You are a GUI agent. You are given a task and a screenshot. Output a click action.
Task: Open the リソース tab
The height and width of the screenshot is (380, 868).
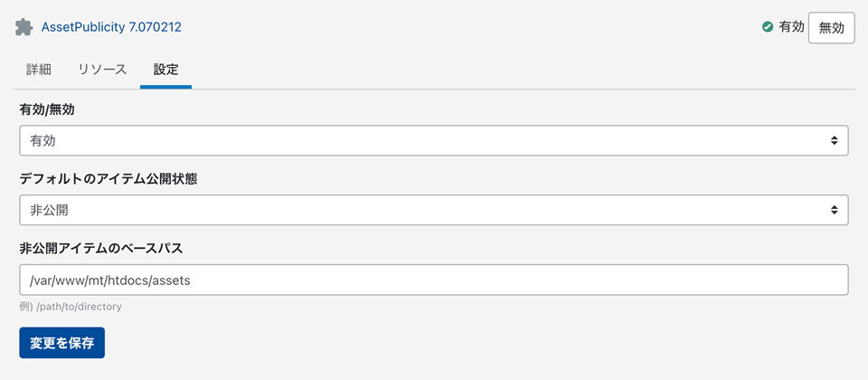(x=102, y=70)
